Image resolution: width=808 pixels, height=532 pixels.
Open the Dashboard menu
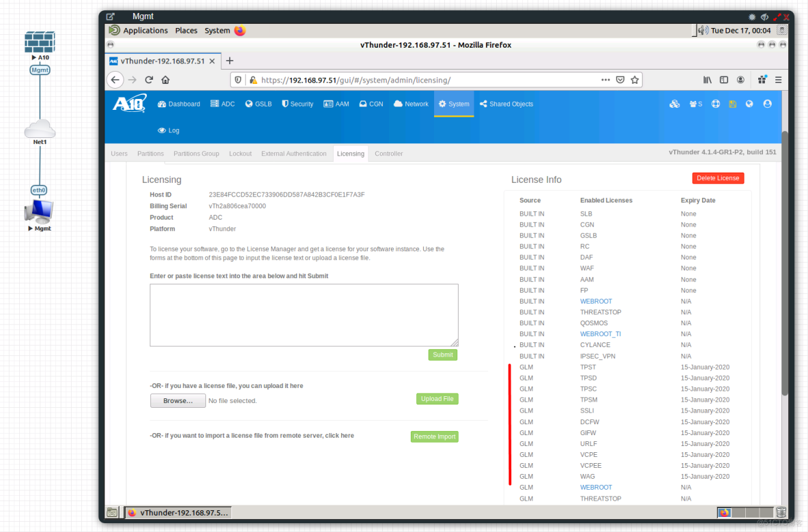point(179,104)
